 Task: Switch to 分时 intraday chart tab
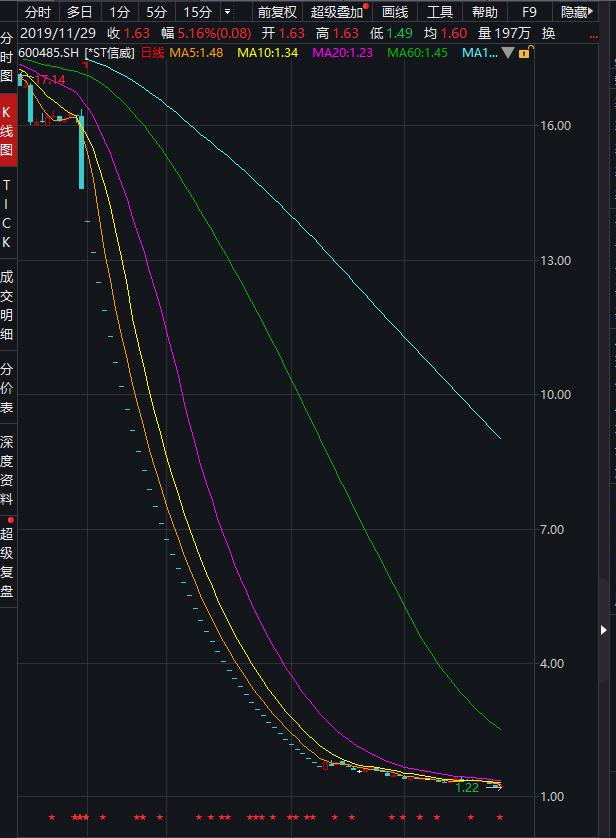click(x=37, y=12)
